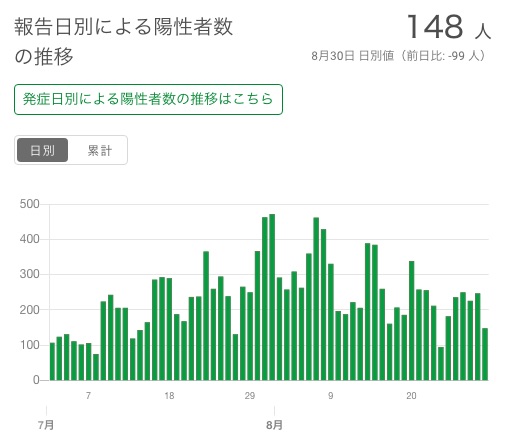Click the last bar for August 30
This screenshot has width=509, height=436.
[x=485, y=354]
